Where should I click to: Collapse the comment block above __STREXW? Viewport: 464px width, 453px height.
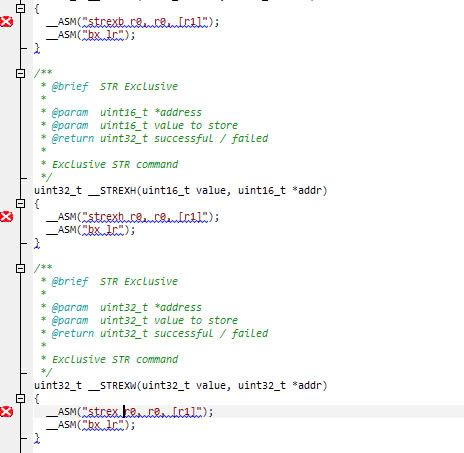[20, 268]
